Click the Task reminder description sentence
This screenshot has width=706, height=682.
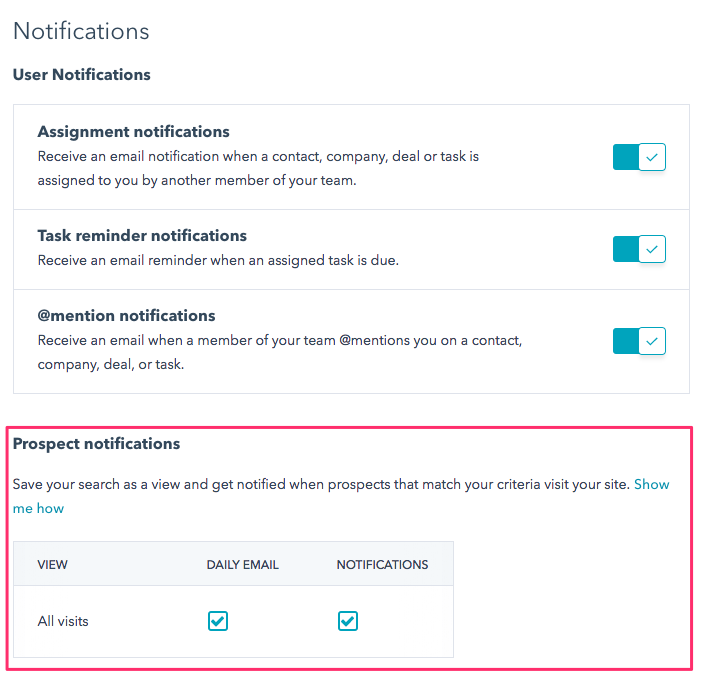(218, 260)
